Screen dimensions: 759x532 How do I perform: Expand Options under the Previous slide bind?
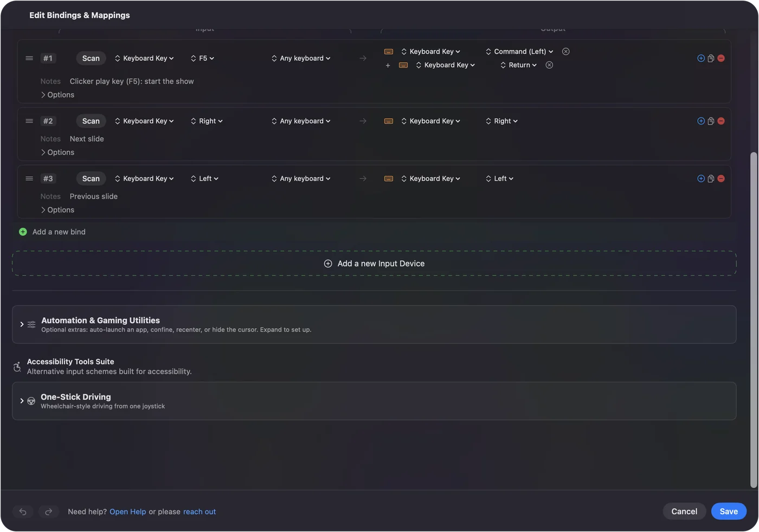coord(57,210)
